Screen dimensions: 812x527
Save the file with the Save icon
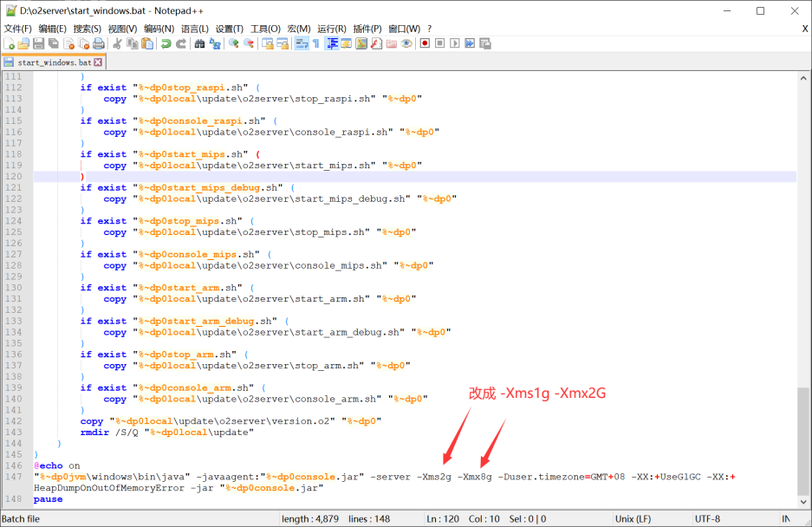point(38,43)
